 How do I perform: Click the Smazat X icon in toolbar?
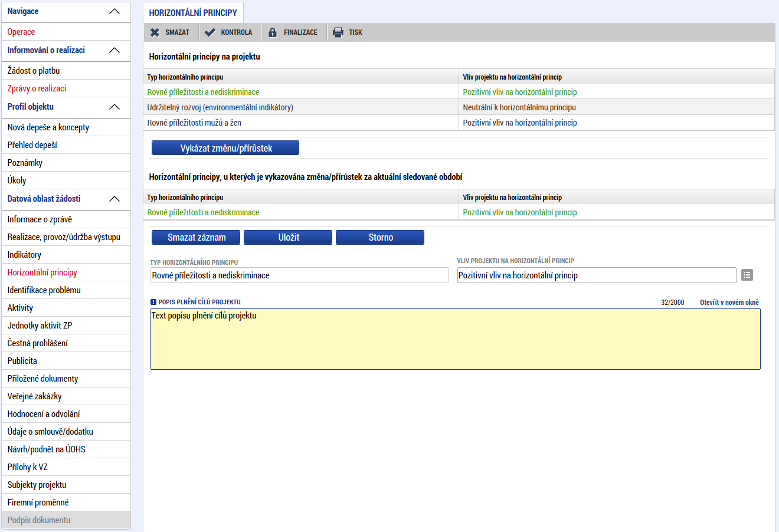[x=155, y=32]
